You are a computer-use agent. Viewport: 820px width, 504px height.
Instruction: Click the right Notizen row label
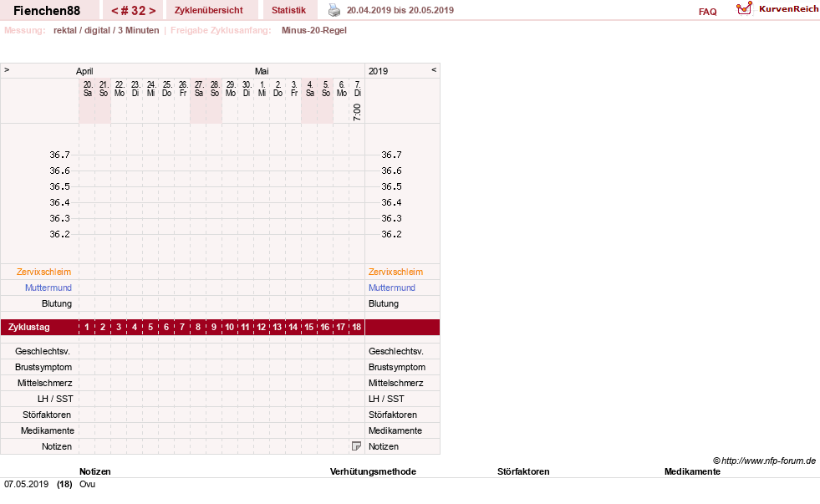(384, 446)
